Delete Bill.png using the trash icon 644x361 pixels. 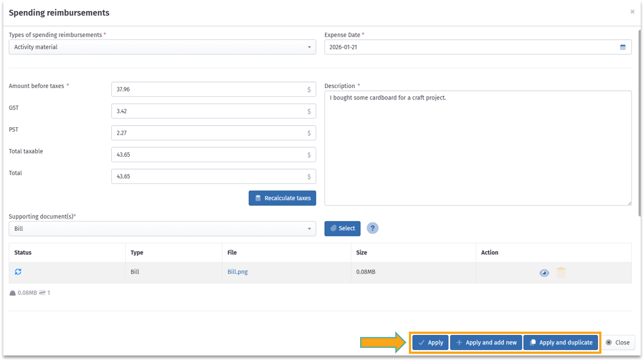click(x=560, y=272)
